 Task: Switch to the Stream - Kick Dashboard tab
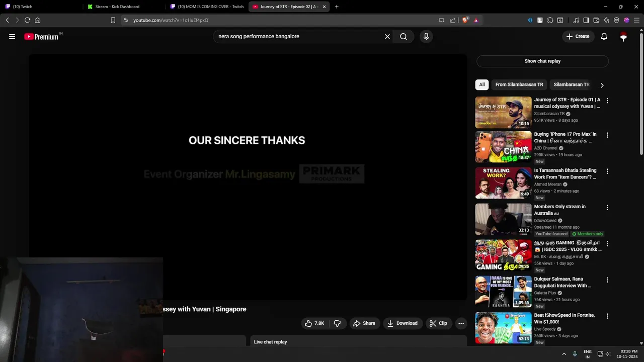click(124, 7)
